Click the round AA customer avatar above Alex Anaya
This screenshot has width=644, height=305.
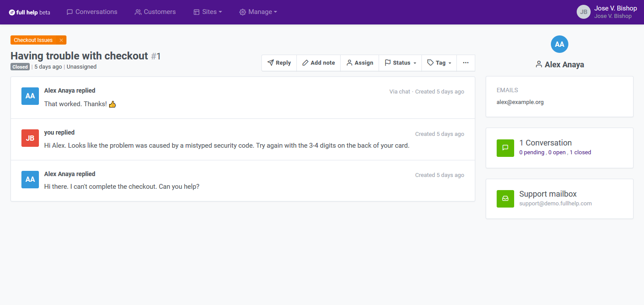click(560, 44)
